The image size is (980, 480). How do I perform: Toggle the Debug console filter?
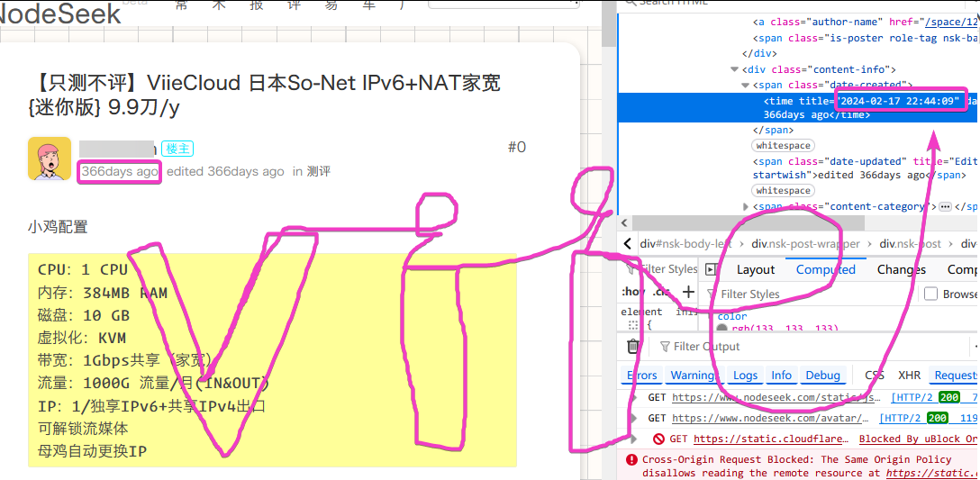tap(822, 376)
